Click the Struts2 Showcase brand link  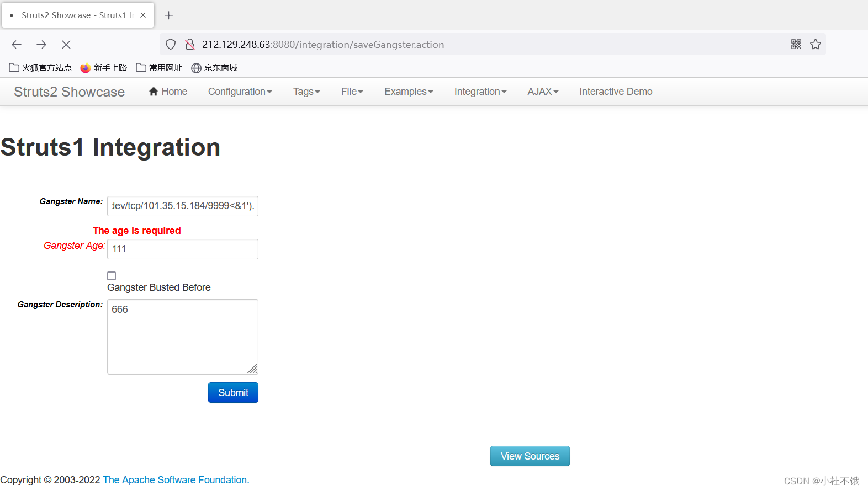click(x=70, y=92)
